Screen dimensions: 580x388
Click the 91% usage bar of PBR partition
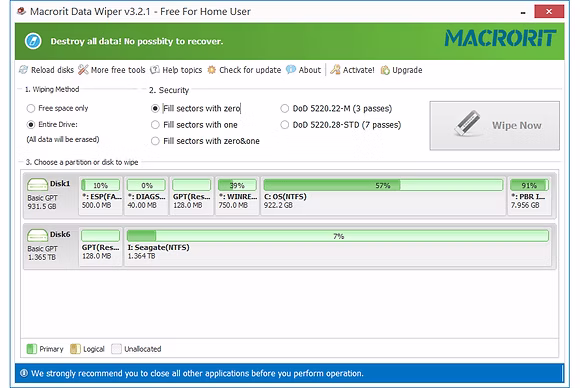click(x=529, y=185)
